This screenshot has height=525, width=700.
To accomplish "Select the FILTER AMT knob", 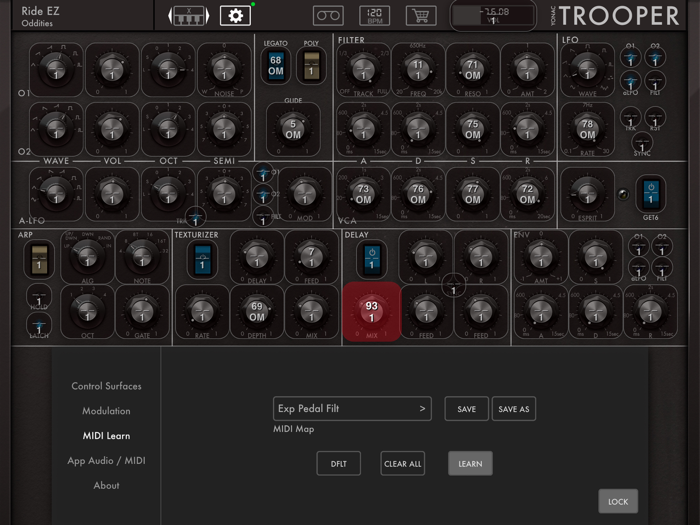I will click(527, 70).
